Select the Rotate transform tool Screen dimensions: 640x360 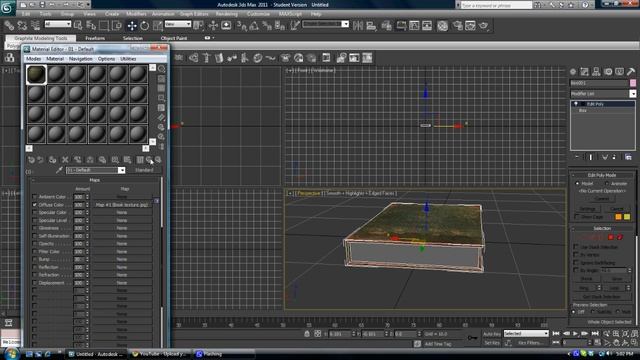(x=144, y=26)
